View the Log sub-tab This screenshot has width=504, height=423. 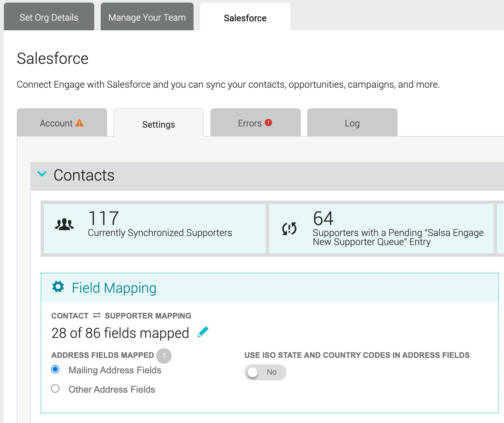(x=352, y=123)
